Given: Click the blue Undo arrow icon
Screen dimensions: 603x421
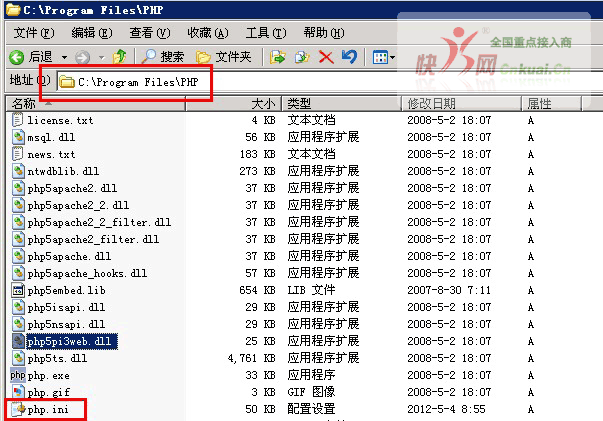Looking at the screenshot, I should (x=348, y=57).
